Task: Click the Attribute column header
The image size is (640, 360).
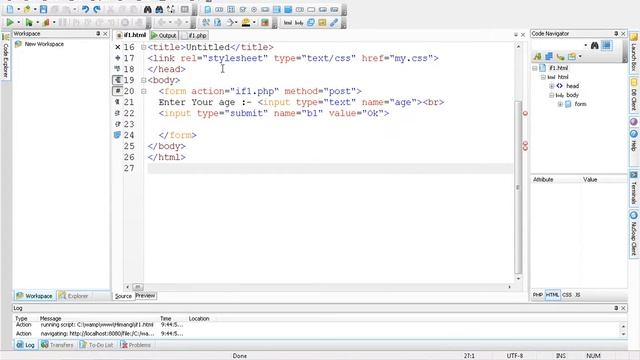Action: (543, 180)
